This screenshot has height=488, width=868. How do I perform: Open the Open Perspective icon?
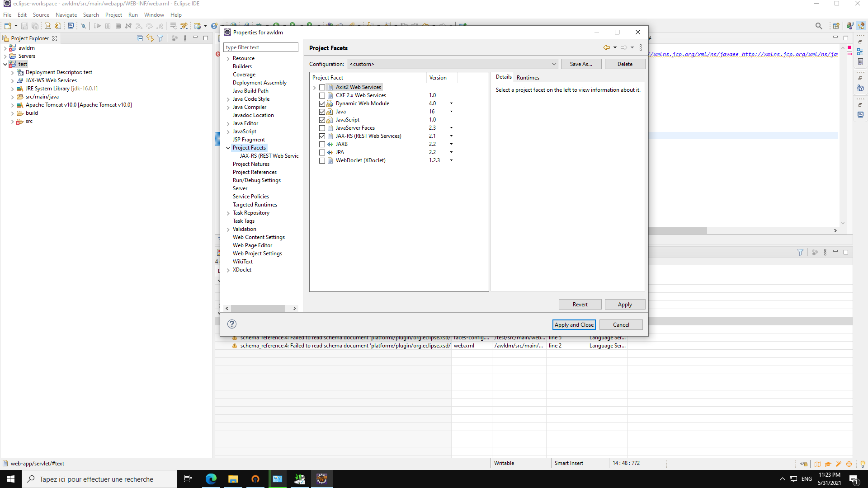coord(836,26)
